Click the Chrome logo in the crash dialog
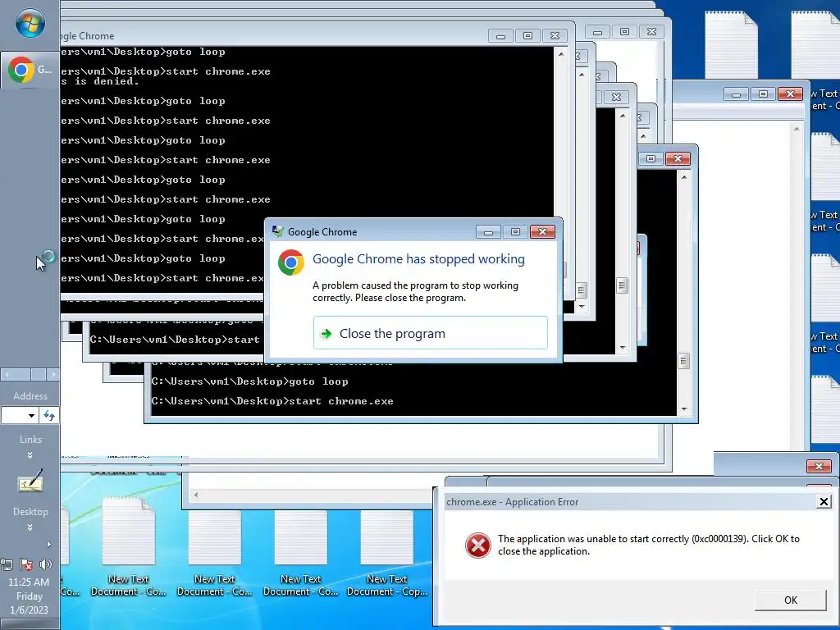The image size is (840, 630). tap(291, 262)
